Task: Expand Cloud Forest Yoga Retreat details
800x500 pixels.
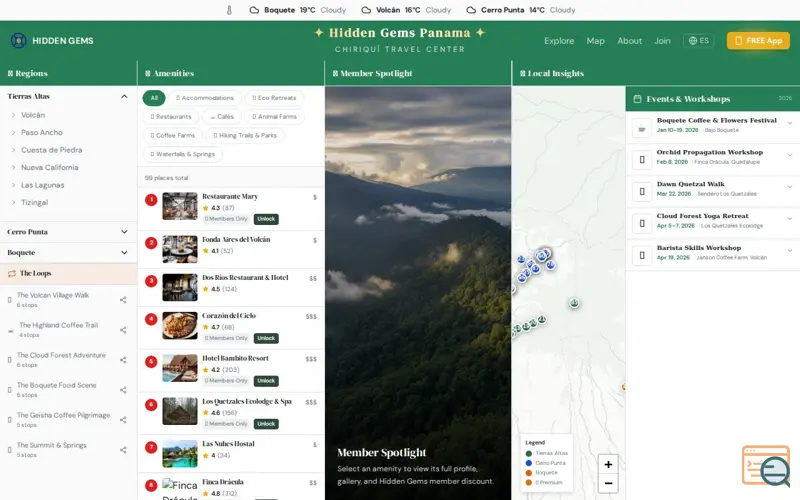Action: 789,219
